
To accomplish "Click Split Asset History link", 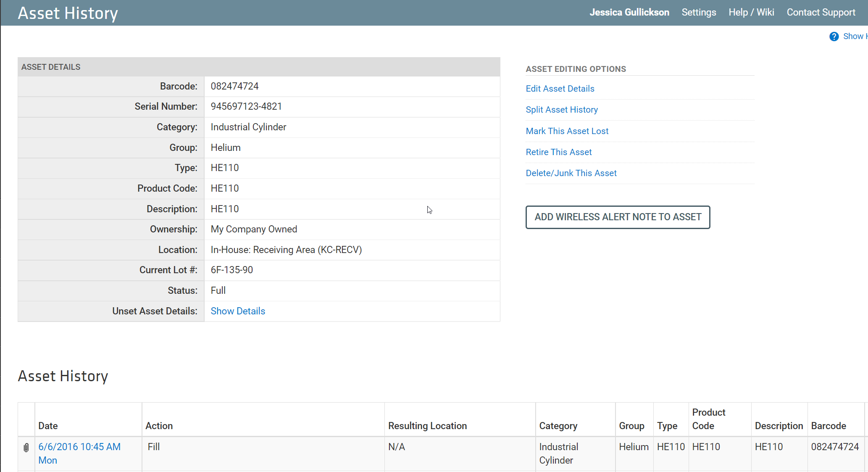I will point(562,110).
